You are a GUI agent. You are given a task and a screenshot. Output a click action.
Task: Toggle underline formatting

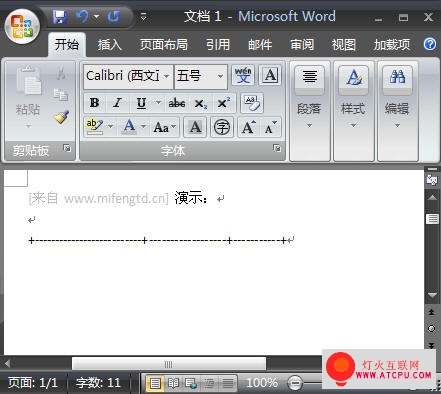tap(142, 103)
